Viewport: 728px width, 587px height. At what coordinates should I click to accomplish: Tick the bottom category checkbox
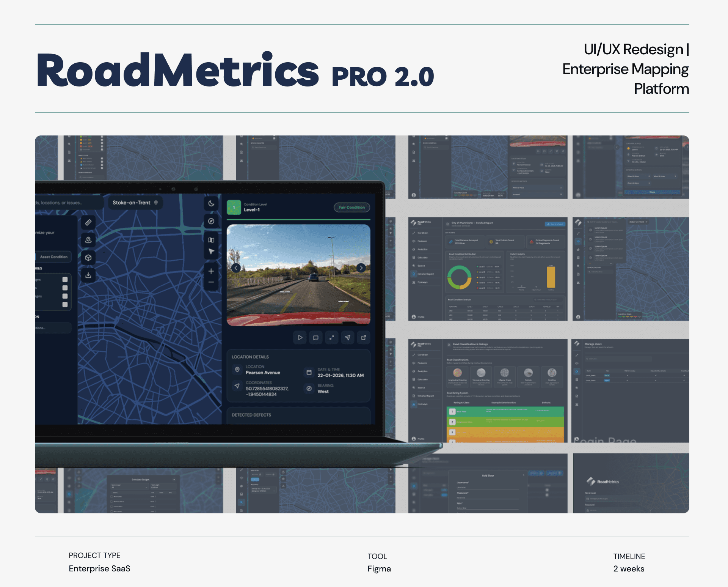[x=65, y=304]
